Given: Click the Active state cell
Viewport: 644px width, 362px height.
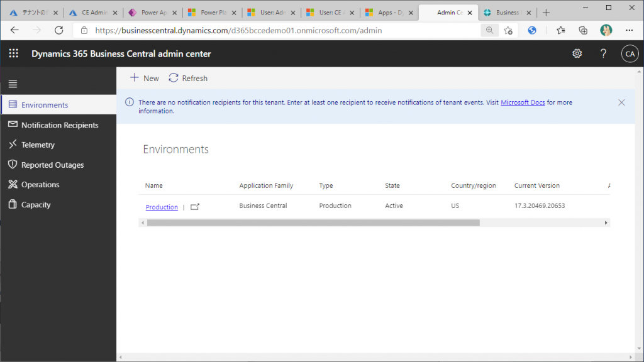Looking at the screenshot, I should click(394, 206).
